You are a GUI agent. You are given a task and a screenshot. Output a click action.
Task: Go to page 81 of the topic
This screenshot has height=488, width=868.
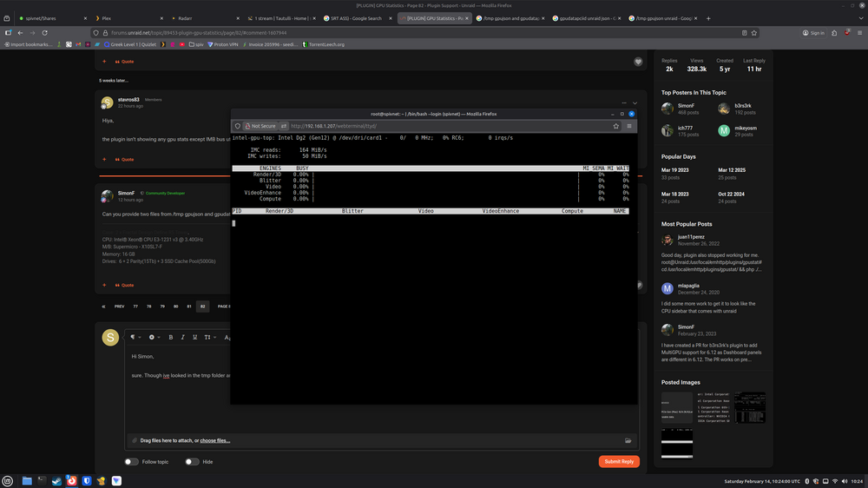pyautogui.click(x=189, y=307)
